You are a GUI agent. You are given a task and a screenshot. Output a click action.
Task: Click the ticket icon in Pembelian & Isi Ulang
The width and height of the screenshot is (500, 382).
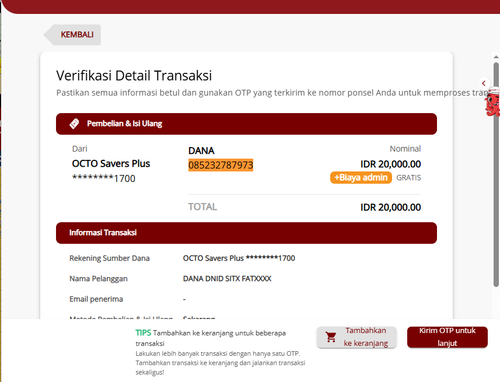click(x=74, y=124)
